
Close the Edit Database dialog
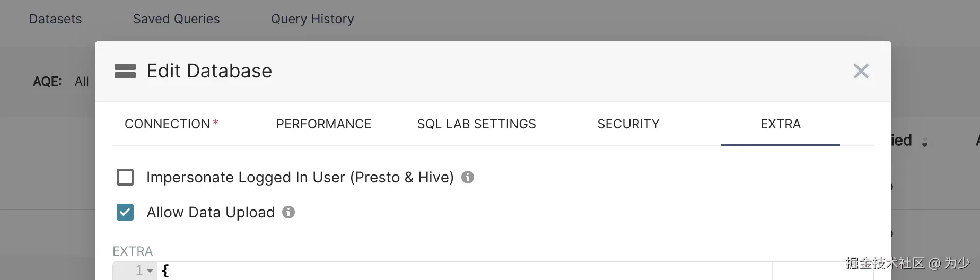pos(861,71)
